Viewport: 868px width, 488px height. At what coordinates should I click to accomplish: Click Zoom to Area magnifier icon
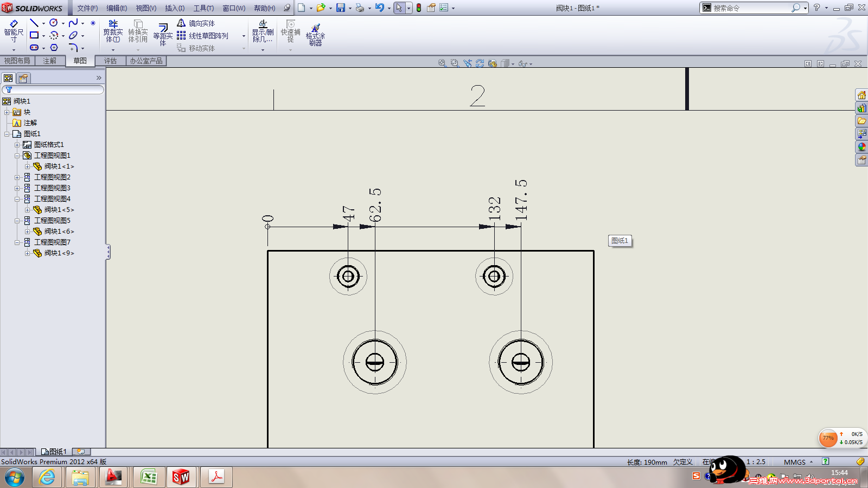pyautogui.click(x=455, y=63)
